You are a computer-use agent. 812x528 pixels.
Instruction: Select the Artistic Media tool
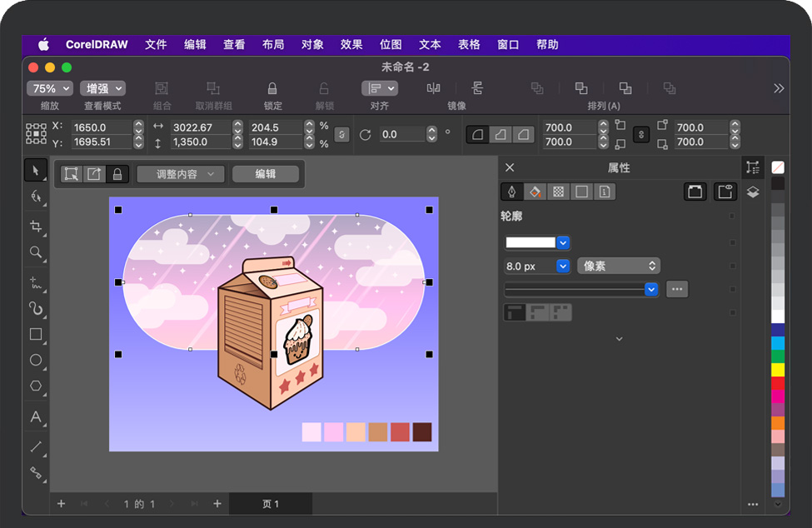point(36,308)
